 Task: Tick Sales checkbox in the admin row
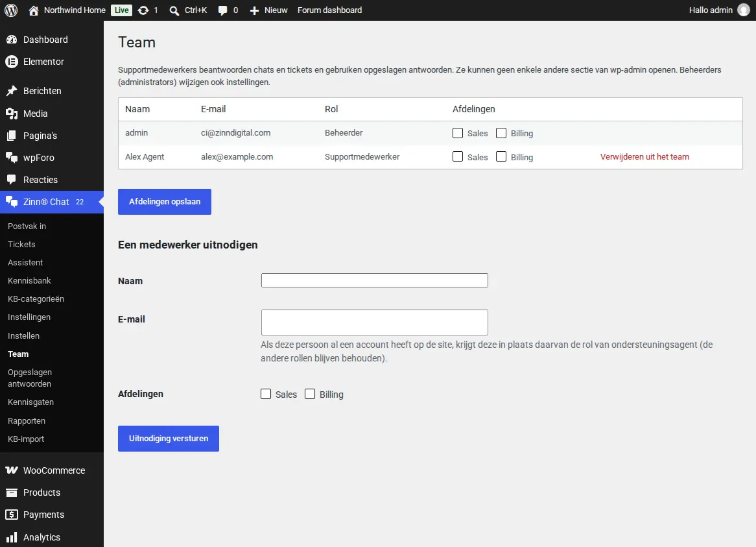coord(458,133)
